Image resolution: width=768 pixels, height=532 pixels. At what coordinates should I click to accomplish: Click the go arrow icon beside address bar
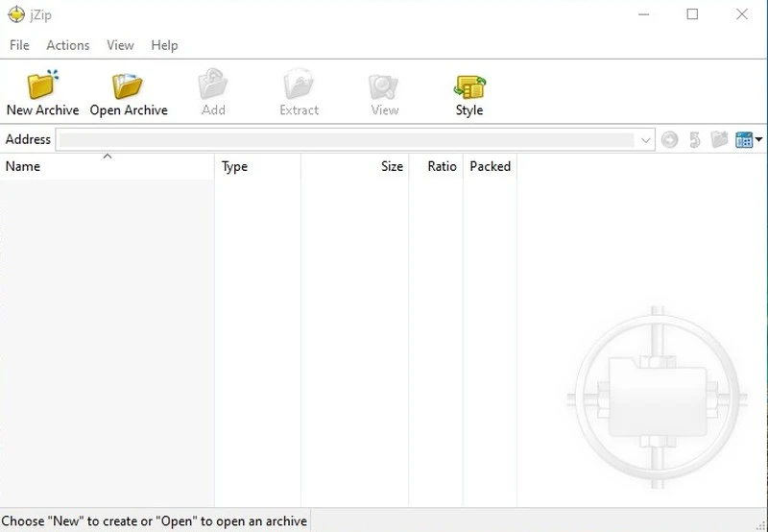click(x=669, y=140)
